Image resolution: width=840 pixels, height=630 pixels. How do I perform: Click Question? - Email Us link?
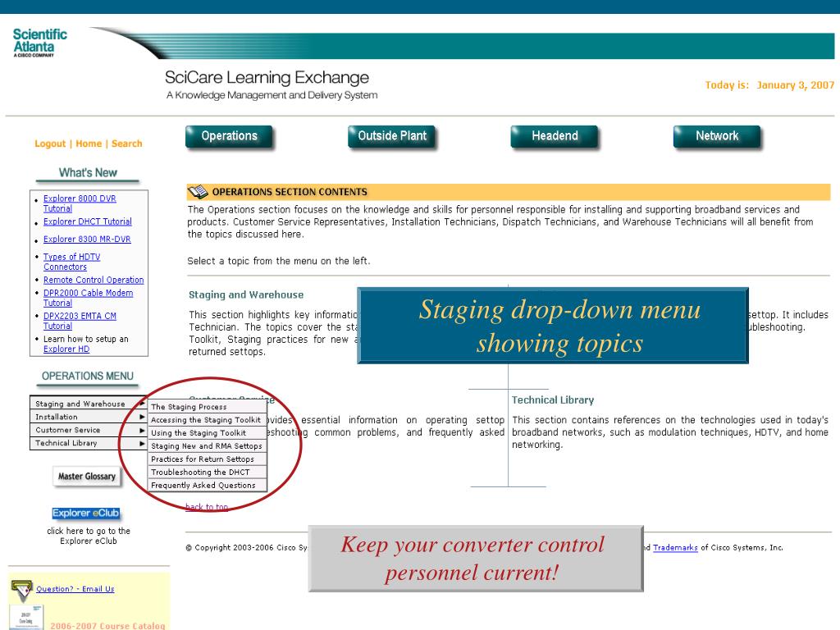point(75,589)
